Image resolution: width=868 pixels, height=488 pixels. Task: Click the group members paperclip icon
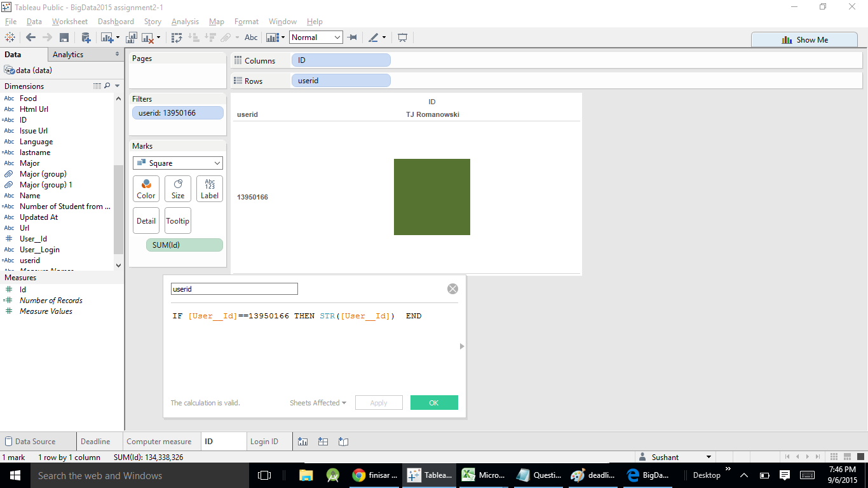pos(226,37)
